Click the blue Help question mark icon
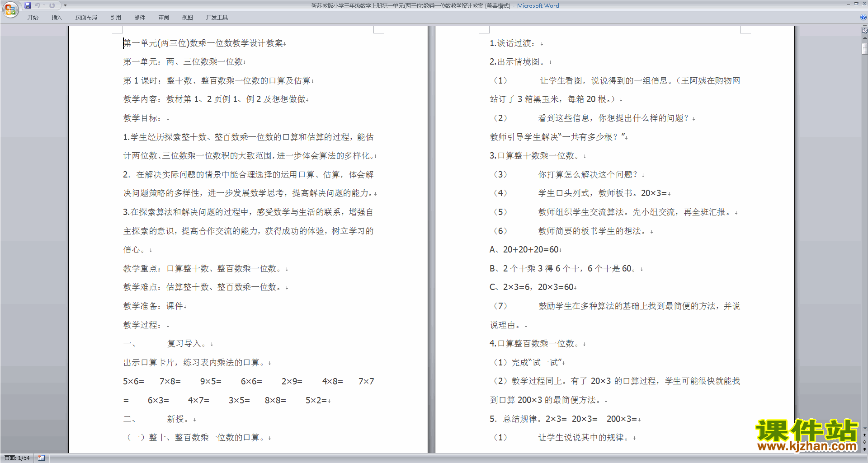This screenshot has height=463, width=868. [863, 17]
